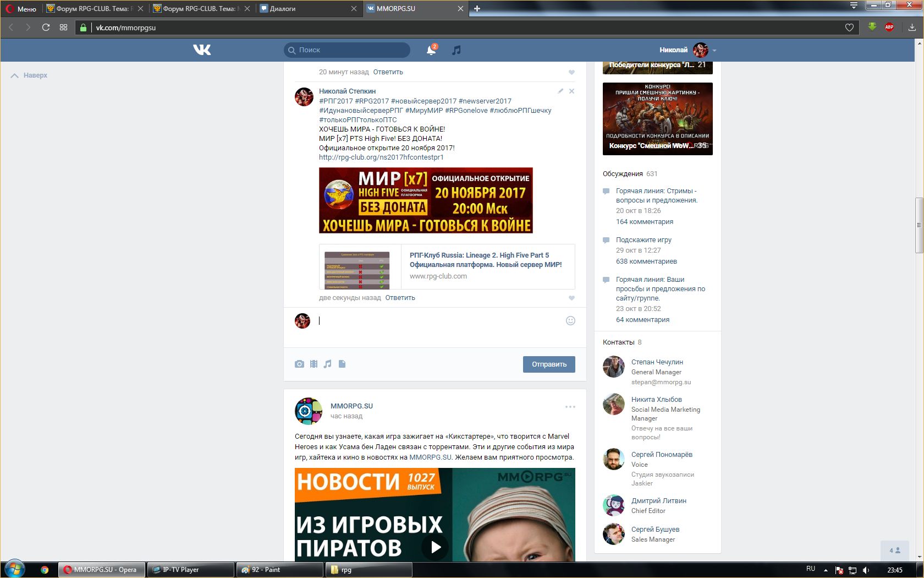The image size is (924, 578).
Task: Bookmark the page with the heart icon
Action: [849, 27]
